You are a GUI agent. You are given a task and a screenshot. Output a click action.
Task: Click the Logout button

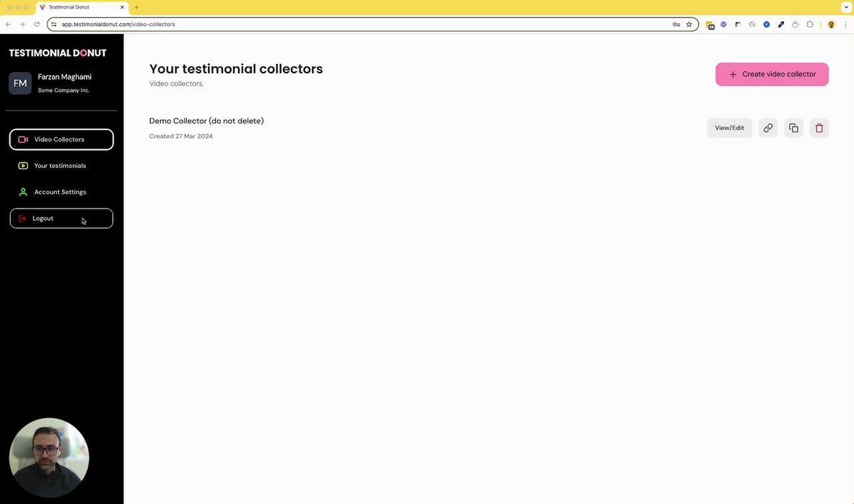point(61,218)
